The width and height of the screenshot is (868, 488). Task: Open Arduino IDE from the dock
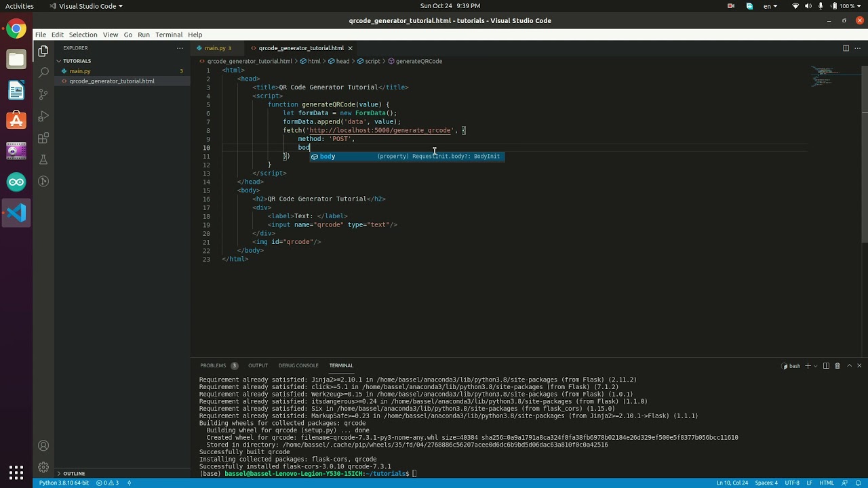[16, 182]
